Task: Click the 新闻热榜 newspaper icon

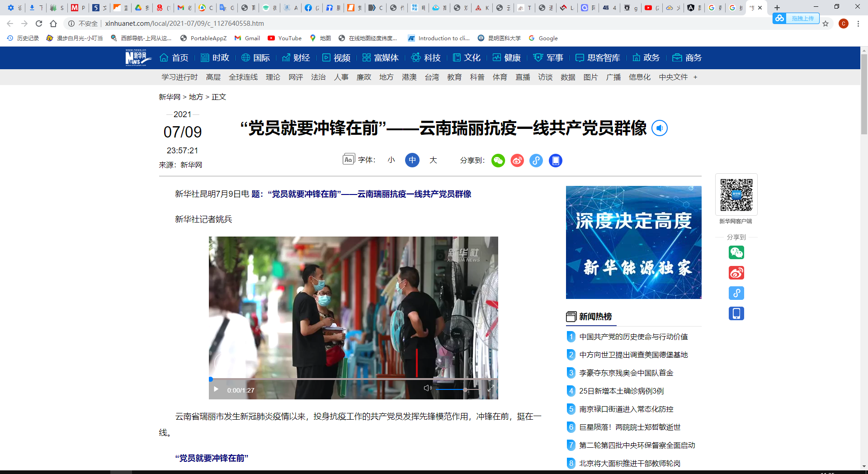Action: (x=571, y=317)
